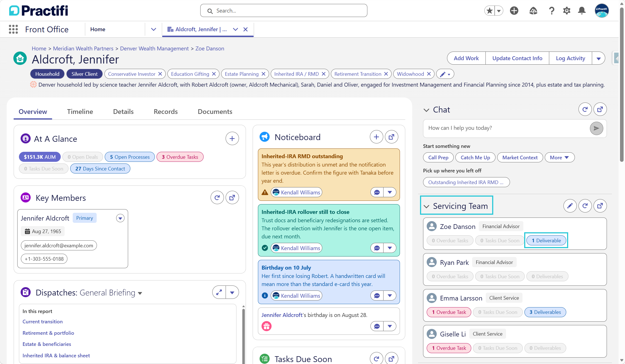This screenshot has height=364, width=625.
Task: Switch to the Details tab
Action: [123, 112]
